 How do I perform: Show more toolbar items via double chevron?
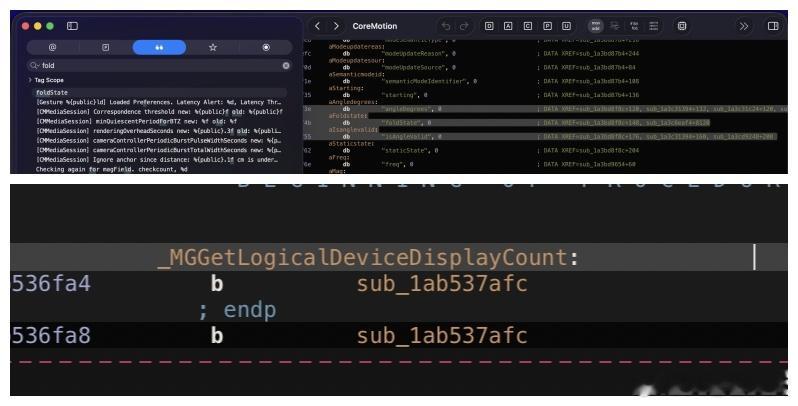tap(744, 26)
